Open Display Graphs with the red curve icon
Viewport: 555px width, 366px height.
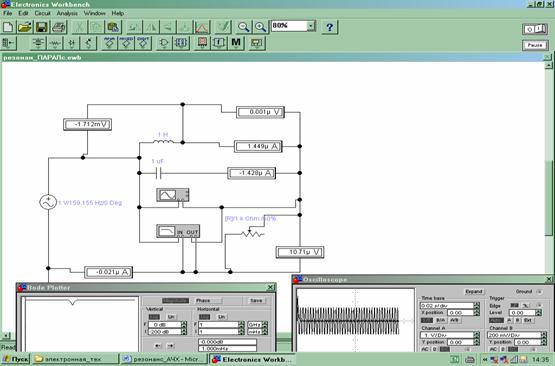pyautogui.click(x=202, y=27)
